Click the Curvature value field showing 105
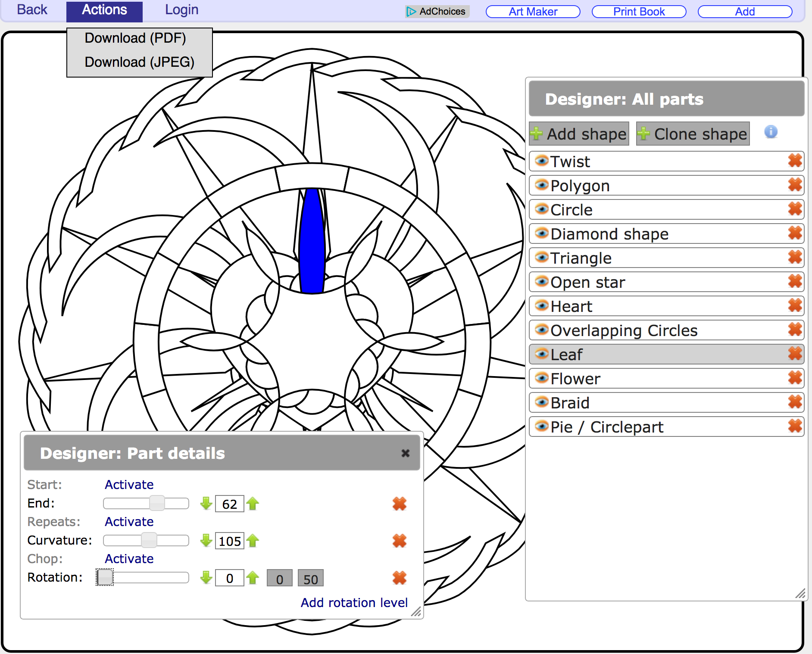The width and height of the screenshot is (812, 654). (x=230, y=541)
